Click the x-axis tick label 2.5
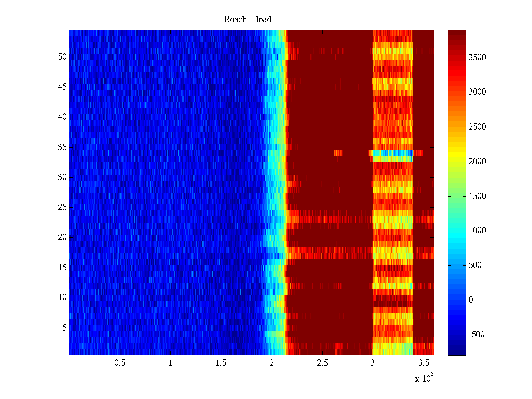 [x=322, y=363]
